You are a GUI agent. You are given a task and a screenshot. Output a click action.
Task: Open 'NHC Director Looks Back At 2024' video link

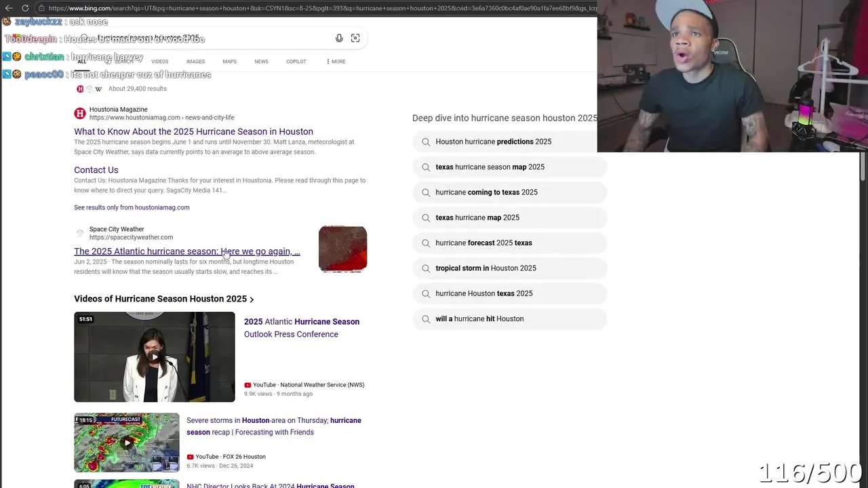271,485
